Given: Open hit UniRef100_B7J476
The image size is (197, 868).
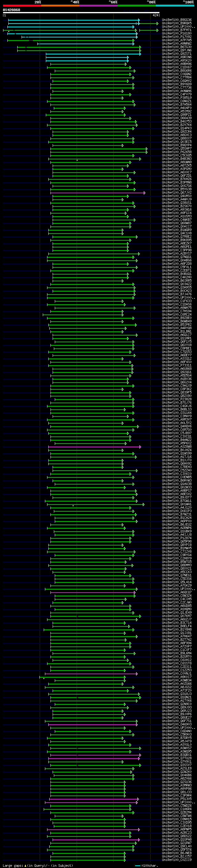Looking at the screenshot, I should pyautogui.click(x=177, y=294).
